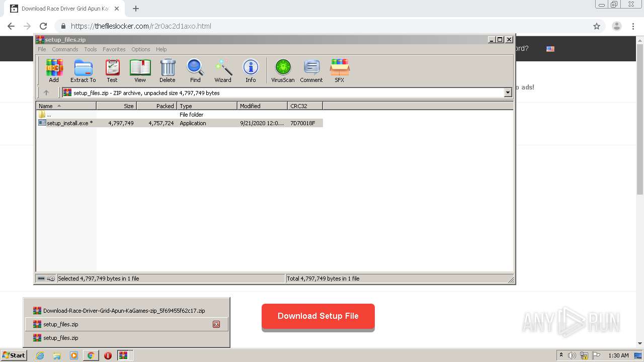Click the Test archive icon
The height and width of the screenshot is (362, 644).
[x=112, y=70]
